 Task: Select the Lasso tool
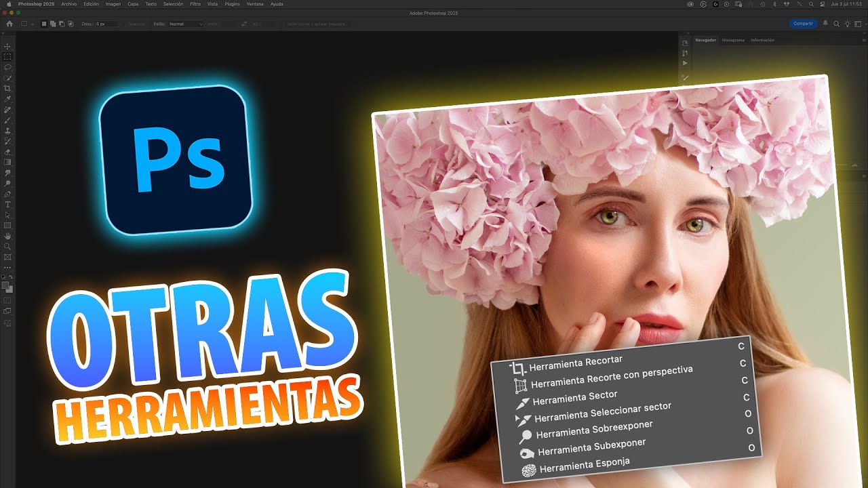8,68
